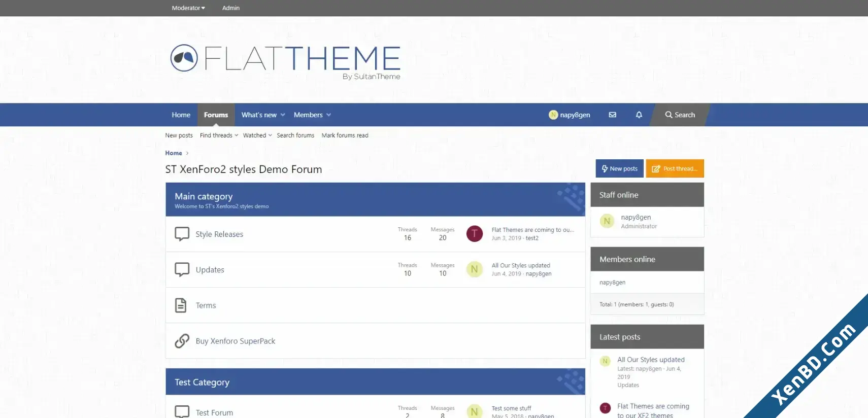Expand the Moderator dropdown
The image size is (868, 418).
(x=188, y=8)
